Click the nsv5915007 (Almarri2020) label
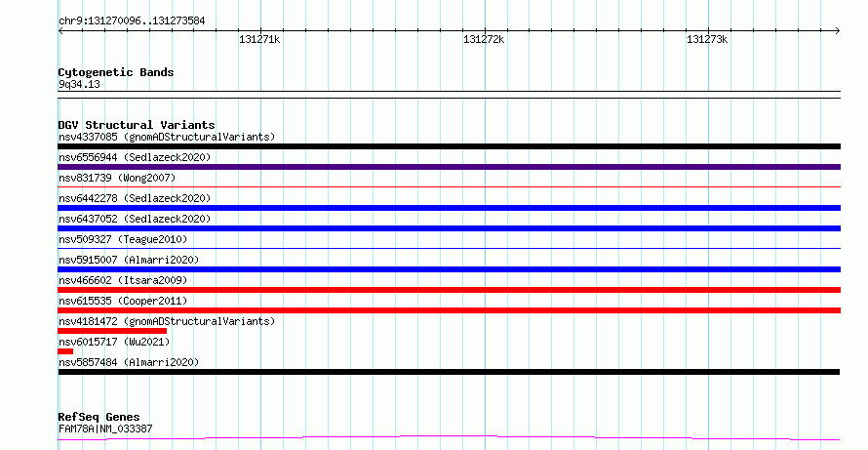Screen dimensions: 868x450 tap(129, 260)
